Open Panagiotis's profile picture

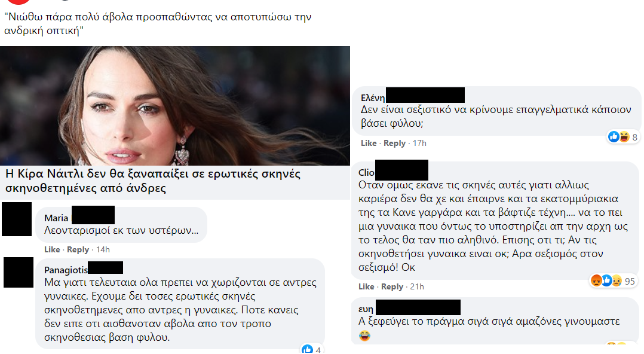pyautogui.click(x=19, y=272)
